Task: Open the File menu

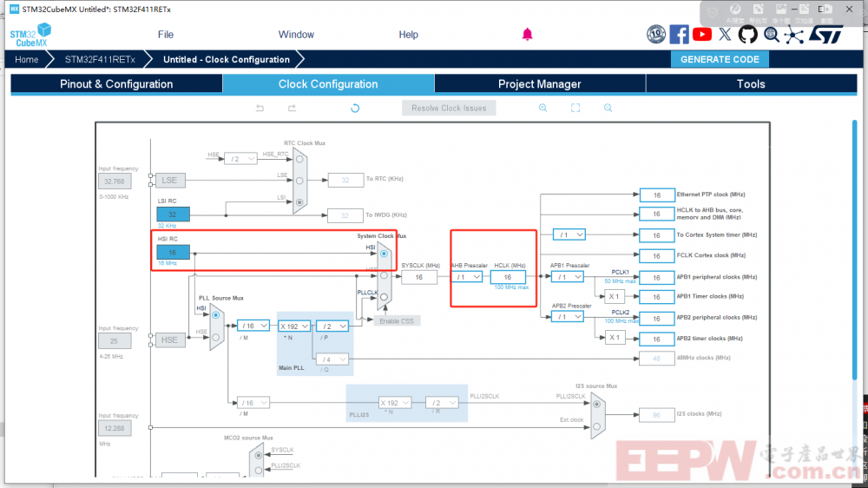Action: (166, 35)
